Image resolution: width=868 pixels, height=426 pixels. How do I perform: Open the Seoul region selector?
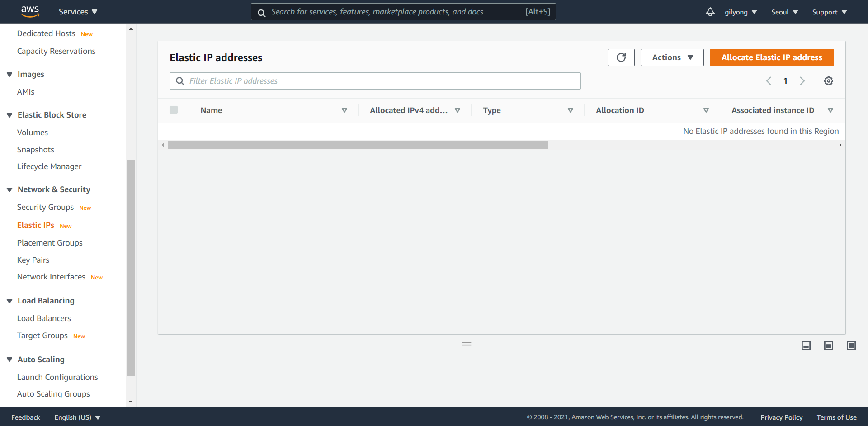784,12
